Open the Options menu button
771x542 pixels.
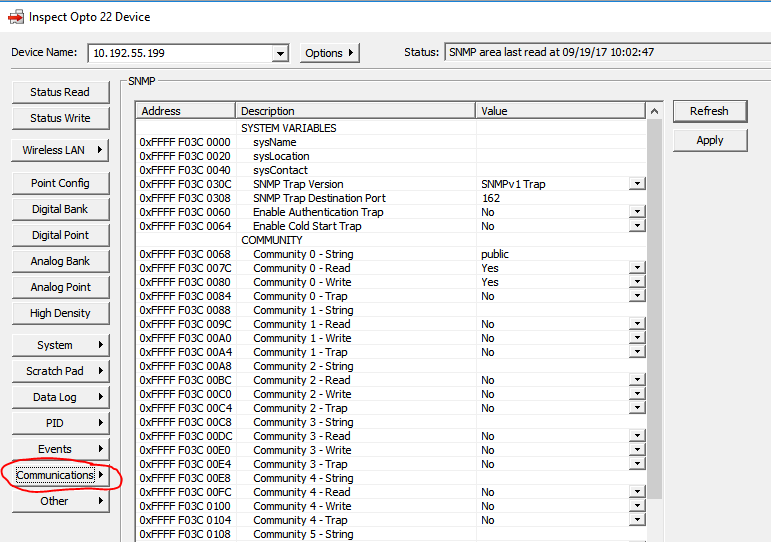329,53
